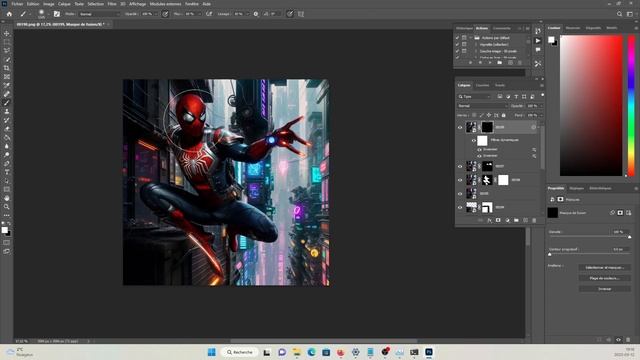Image resolution: width=640 pixels, height=360 pixels.
Task: Select the Brush tool in the toolbox
Action: point(7,103)
